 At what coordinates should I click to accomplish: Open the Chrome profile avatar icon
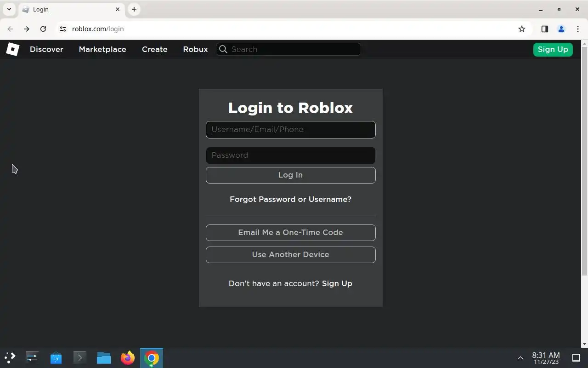tap(561, 29)
